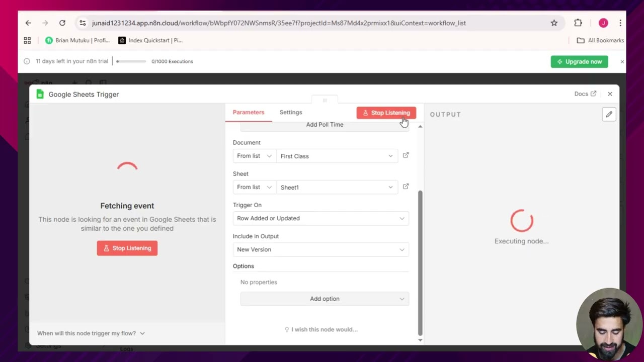Expand When will this node trigger my flow
The image size is (644, 362).
click(91, 333)
